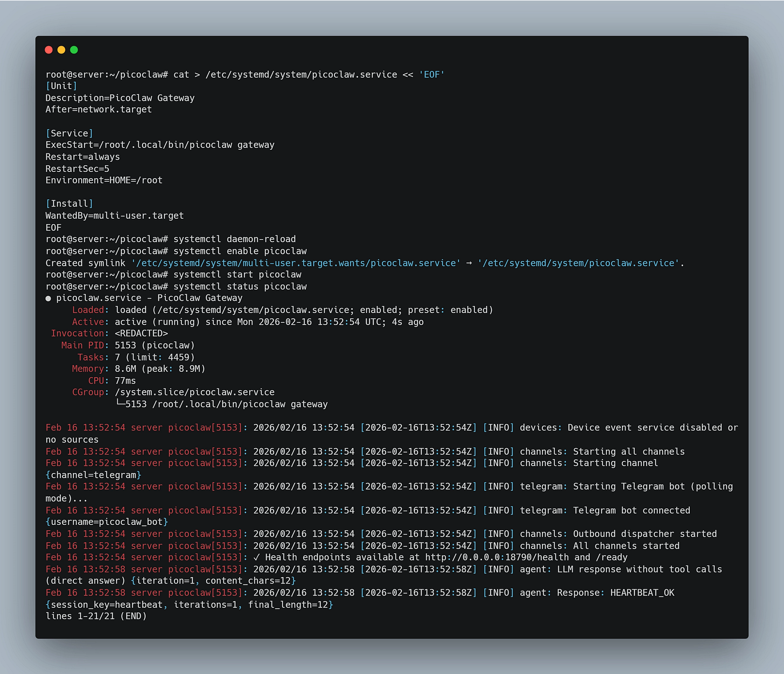The width and height of the screenshot is (784, 674).
Task: Click the quoted 'EOF' in the cat command
Action: 432,74
